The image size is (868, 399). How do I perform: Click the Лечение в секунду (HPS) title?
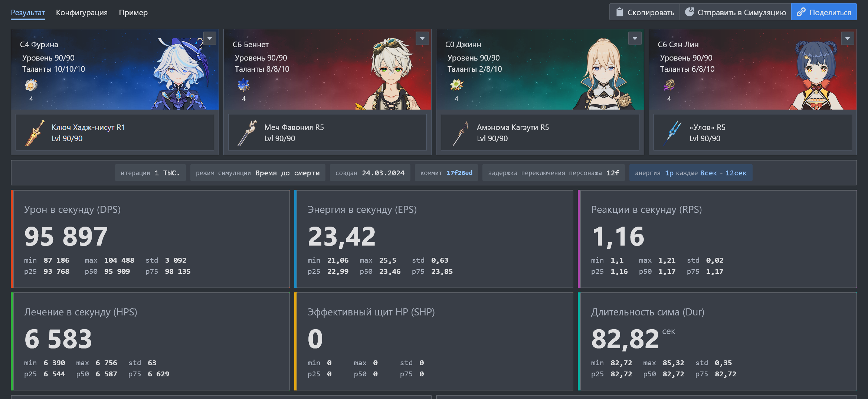click(x=81, y=312)
